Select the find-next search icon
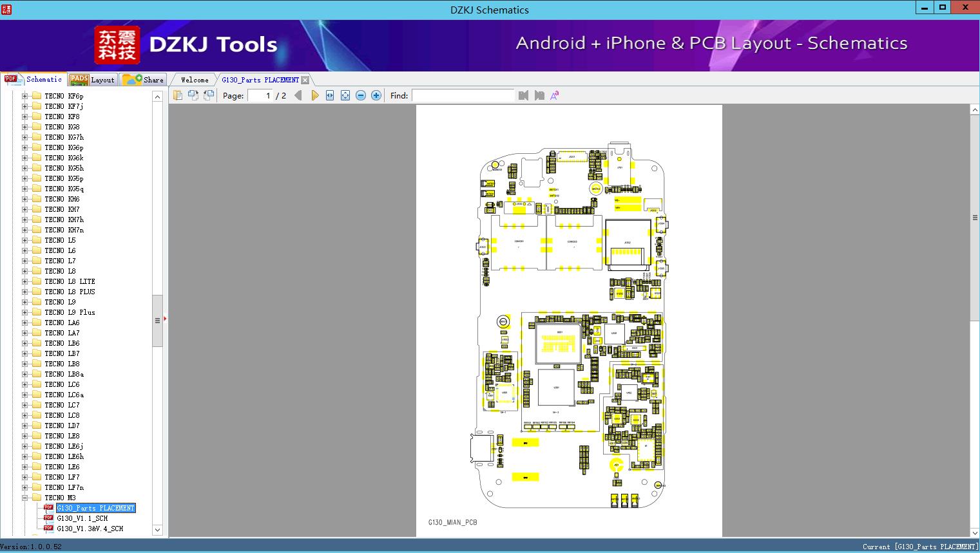Screen dimensions: 980x553 coord(540,95)
